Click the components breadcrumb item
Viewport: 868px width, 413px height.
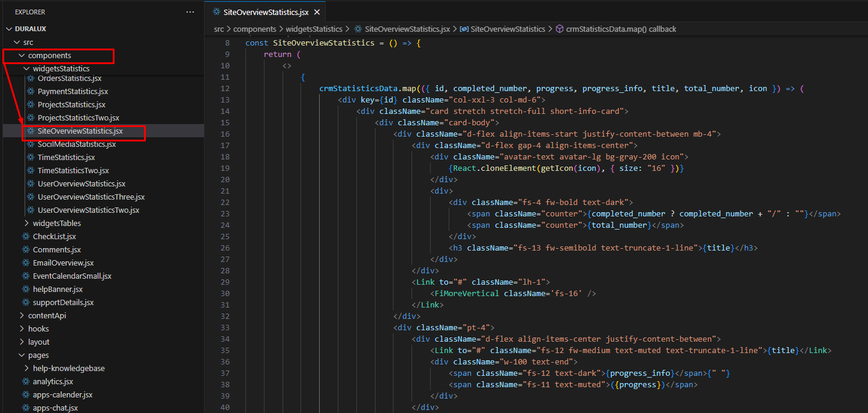coord(254,29)
